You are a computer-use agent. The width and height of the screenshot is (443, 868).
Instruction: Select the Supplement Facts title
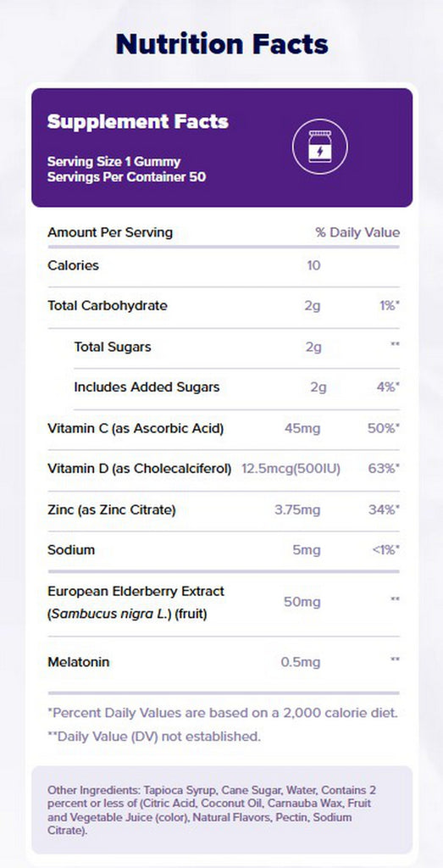138,122
